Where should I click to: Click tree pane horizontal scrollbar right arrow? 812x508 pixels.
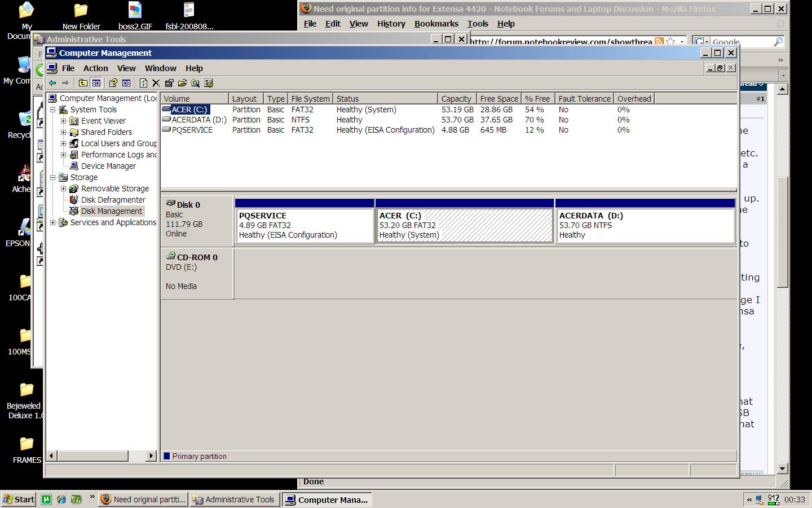[x=151, y=456]
